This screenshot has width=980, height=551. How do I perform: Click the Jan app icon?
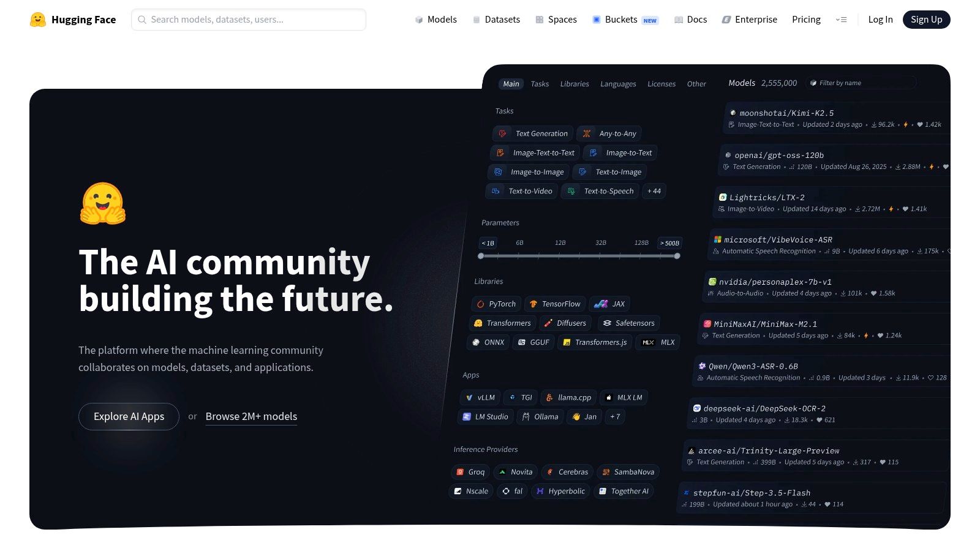click(576, 416)
